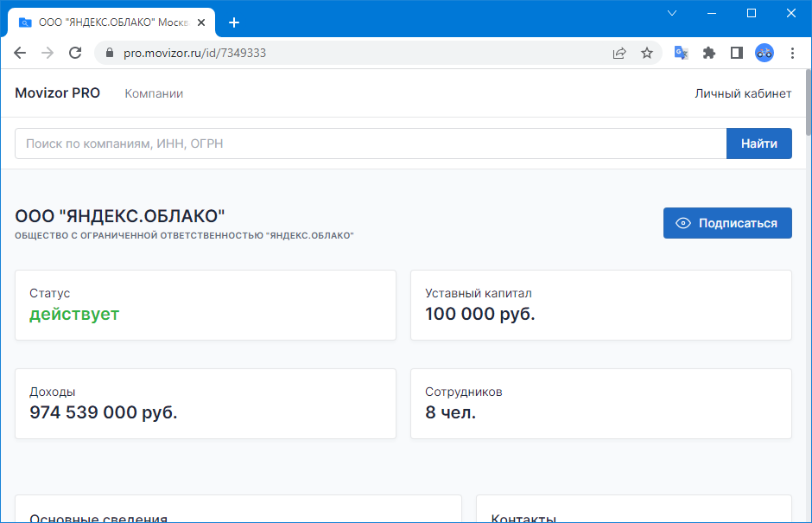The height and width of the screenshot is (523, 812).
Task: Select the ООО ЯНДЕКС.ОБЛАКО browser tab
Action: (x=111, y=22)
